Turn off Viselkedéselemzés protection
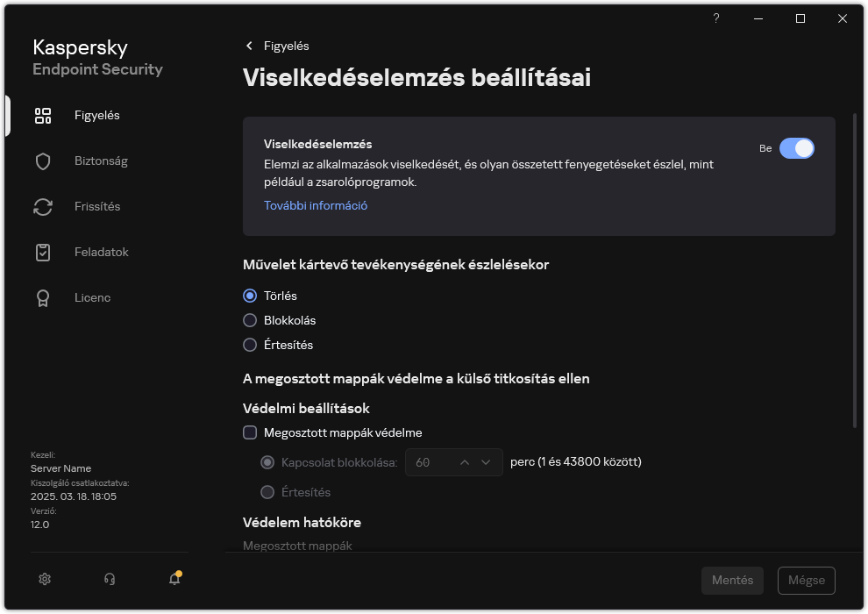This screenshot has height=614, width=868. (798, 148)
